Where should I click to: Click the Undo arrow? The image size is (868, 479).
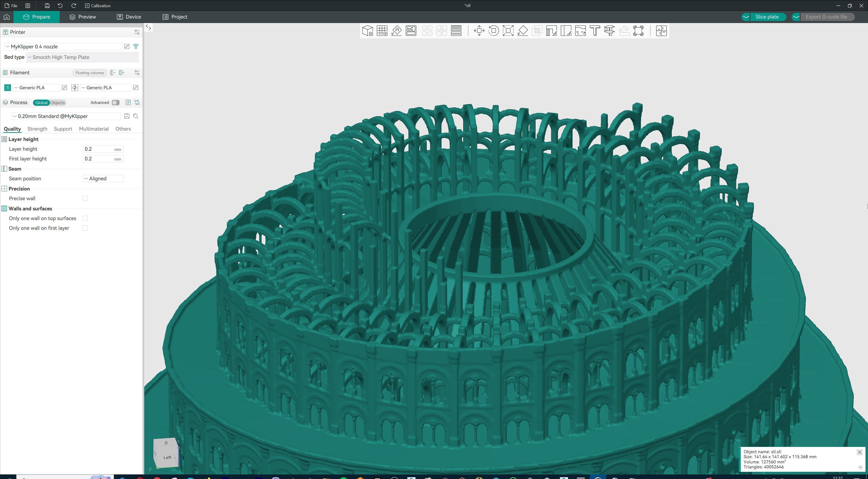click(x=60, y=5)
